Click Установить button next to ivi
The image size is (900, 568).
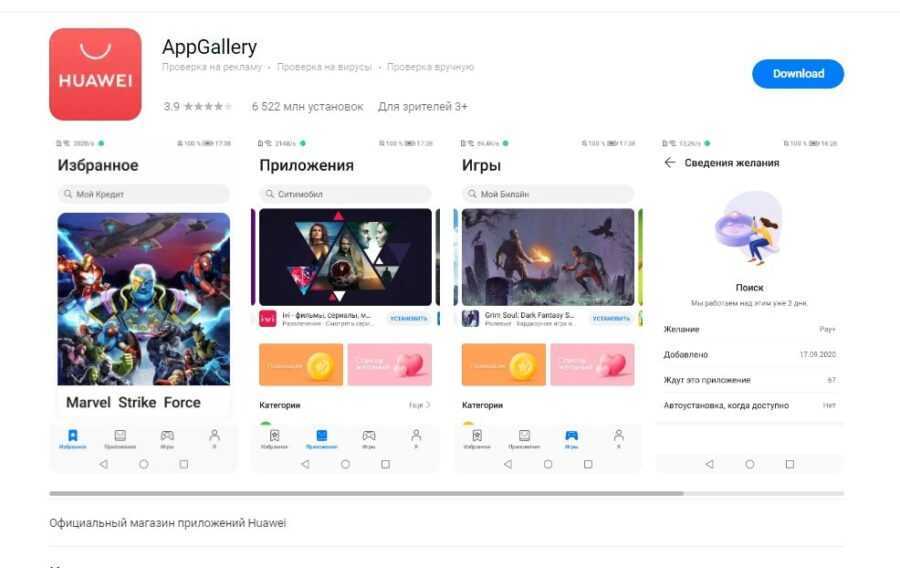(x=409, y=318)
